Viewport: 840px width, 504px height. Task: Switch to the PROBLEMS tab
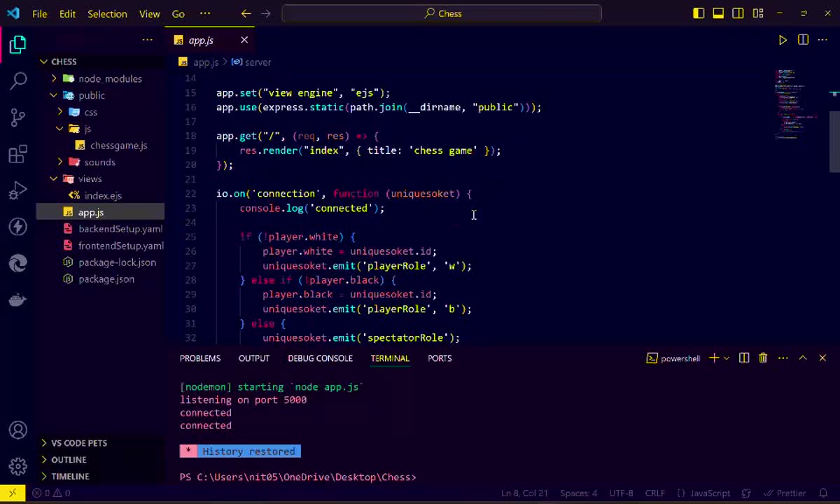click(199, 358)
